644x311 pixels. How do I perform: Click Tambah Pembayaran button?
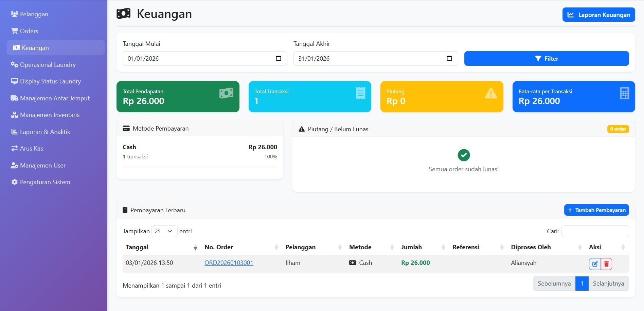coord(596,210)
